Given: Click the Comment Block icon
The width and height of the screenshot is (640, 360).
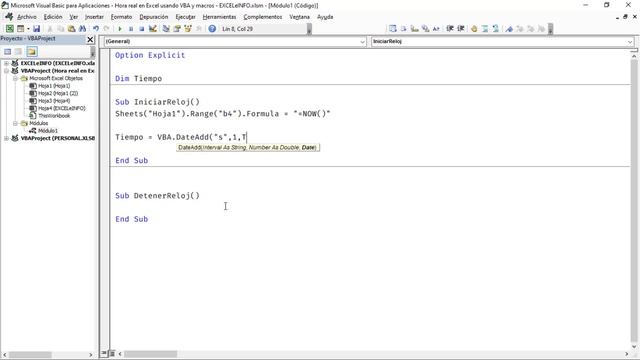Looking at the screenshot, I should (x=485, y=29).
